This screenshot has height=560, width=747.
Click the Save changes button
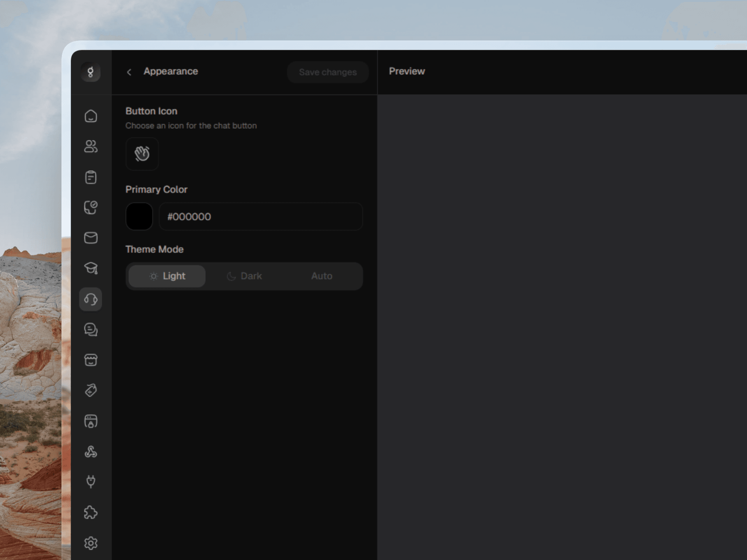pos(328,72)
